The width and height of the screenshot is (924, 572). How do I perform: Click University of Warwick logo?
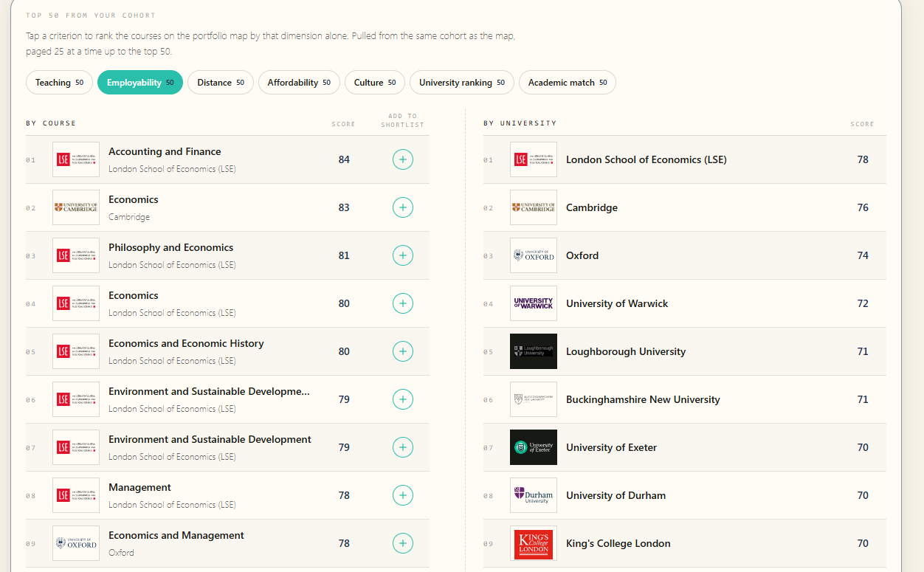coord(534,303)
